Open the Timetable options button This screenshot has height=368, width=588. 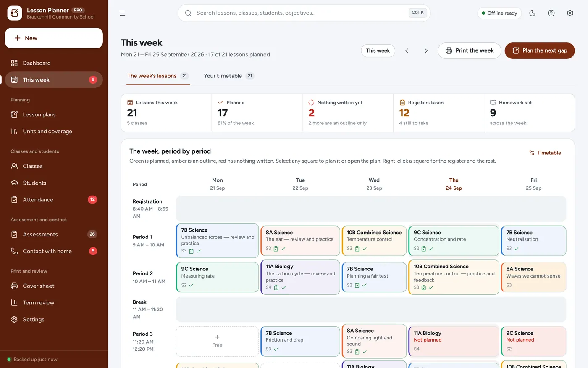click(545, 153)
